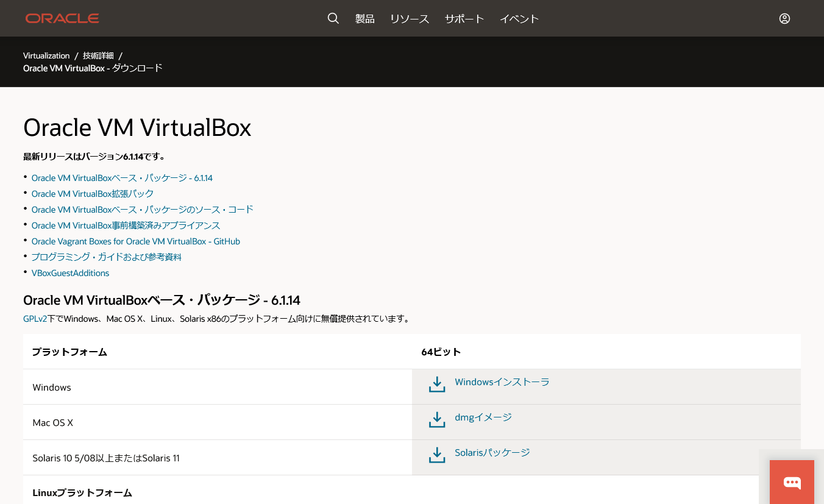Open the search magnifier icon

(333, 18)
